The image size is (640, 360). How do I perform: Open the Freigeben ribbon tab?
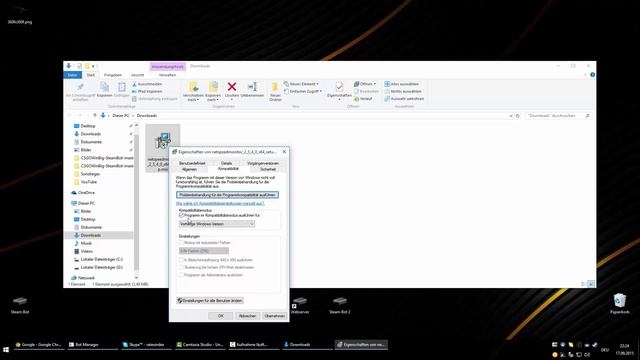[113, 75]
